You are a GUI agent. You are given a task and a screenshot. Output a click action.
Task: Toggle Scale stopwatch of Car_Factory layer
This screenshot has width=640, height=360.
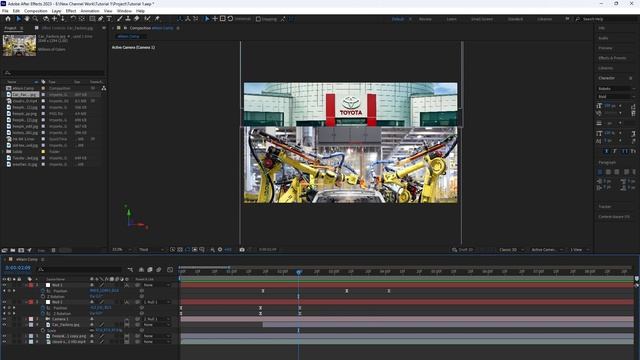[43, 331]
